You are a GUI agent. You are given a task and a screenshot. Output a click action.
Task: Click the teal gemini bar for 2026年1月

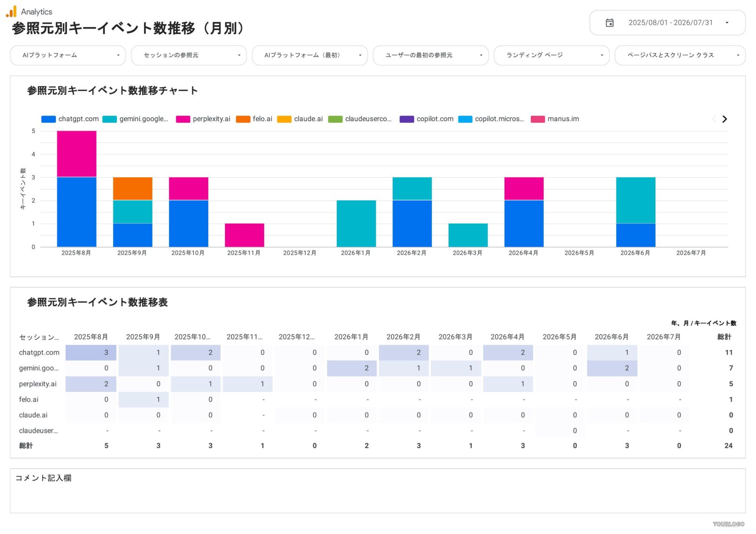[356, 224]
